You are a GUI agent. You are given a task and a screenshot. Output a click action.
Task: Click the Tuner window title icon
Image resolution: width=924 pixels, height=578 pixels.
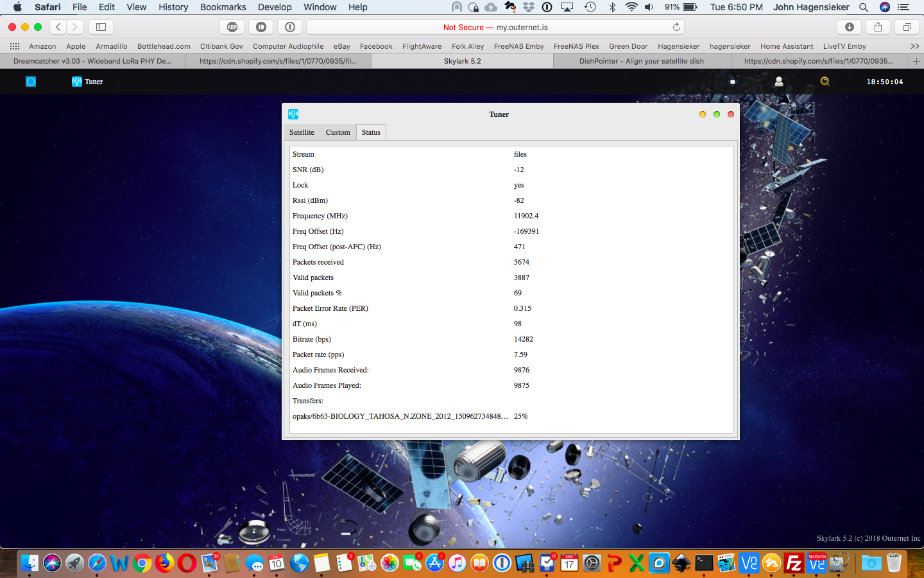tap(293, 114)
